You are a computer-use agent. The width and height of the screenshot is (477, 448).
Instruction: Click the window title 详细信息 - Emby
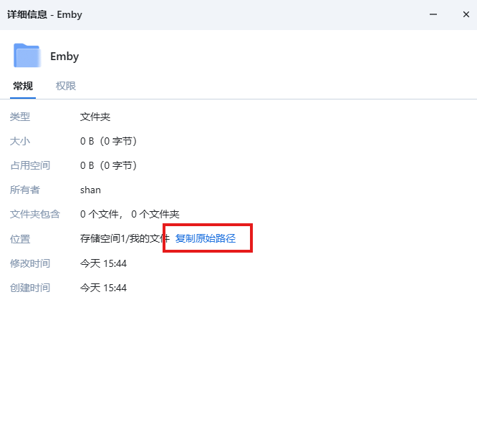click(44, 14)
